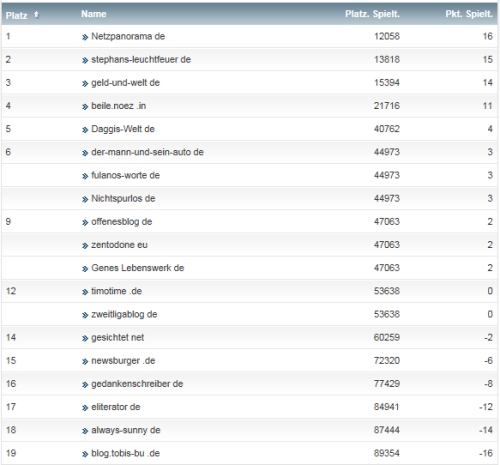This screenshot has height=465, width=500.
Task: Select the value 77429 in gedankenschreiber row
Action: click(387, 384)
